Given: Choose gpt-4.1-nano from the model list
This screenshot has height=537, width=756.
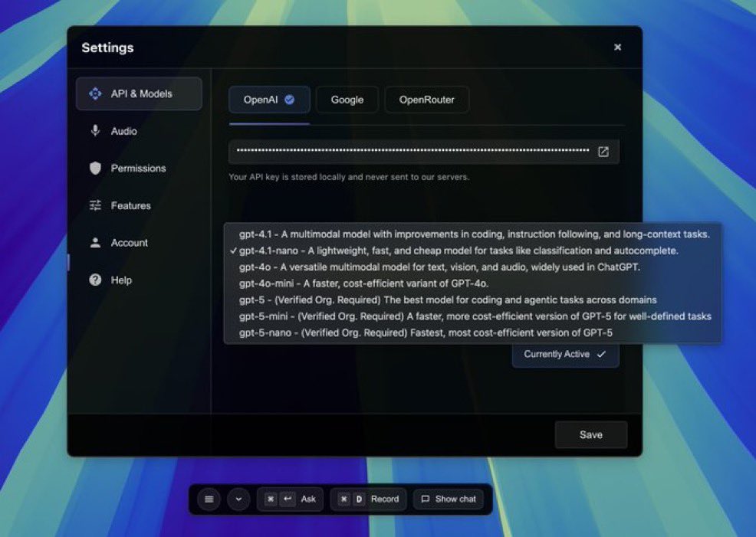Looking at the screenshot, I should coord(473,251).
